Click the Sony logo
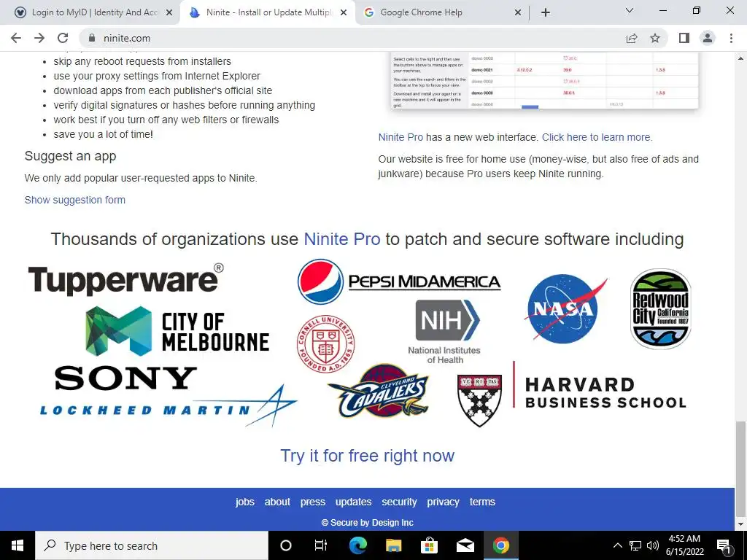Image resolution: width=747 pixels, height=560 pixels. pyautogui.click(x=125, y=378)
